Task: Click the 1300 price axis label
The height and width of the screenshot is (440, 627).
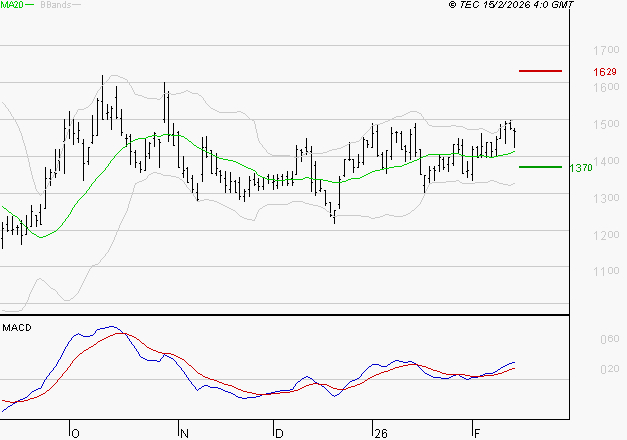Action: click(x=603, y=199)
